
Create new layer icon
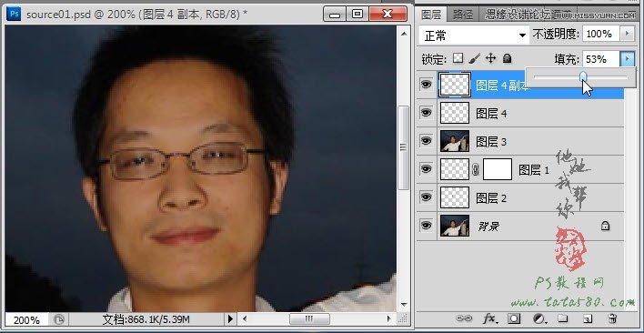point(588,318)
